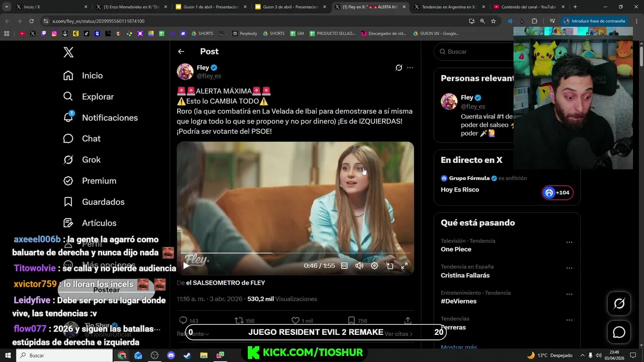Image resolution: width=644 pixels, height=362 pixels.
Task: Open picture-in-picture for the video
Action: tap(389, 265)
